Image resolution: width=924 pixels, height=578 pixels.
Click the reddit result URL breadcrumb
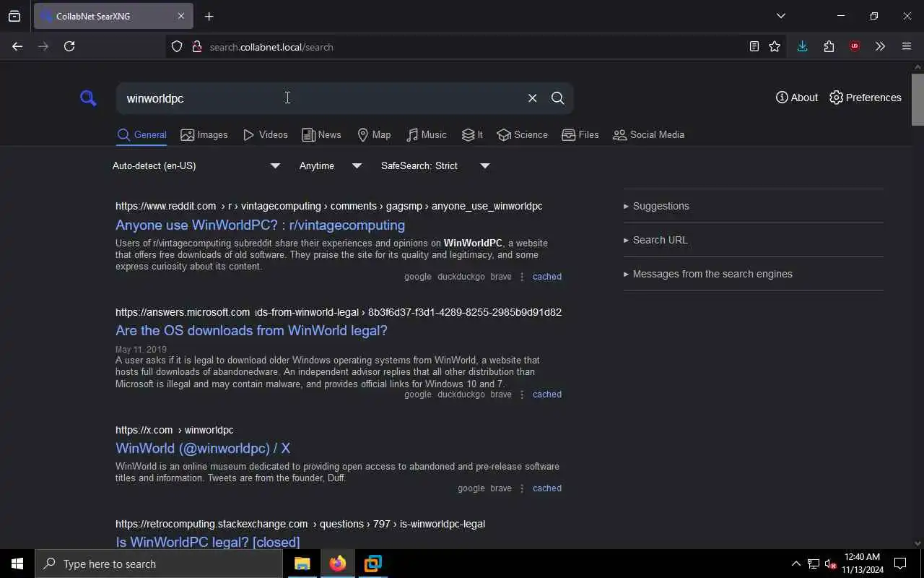pyautogui.click(x=328, y=206)
